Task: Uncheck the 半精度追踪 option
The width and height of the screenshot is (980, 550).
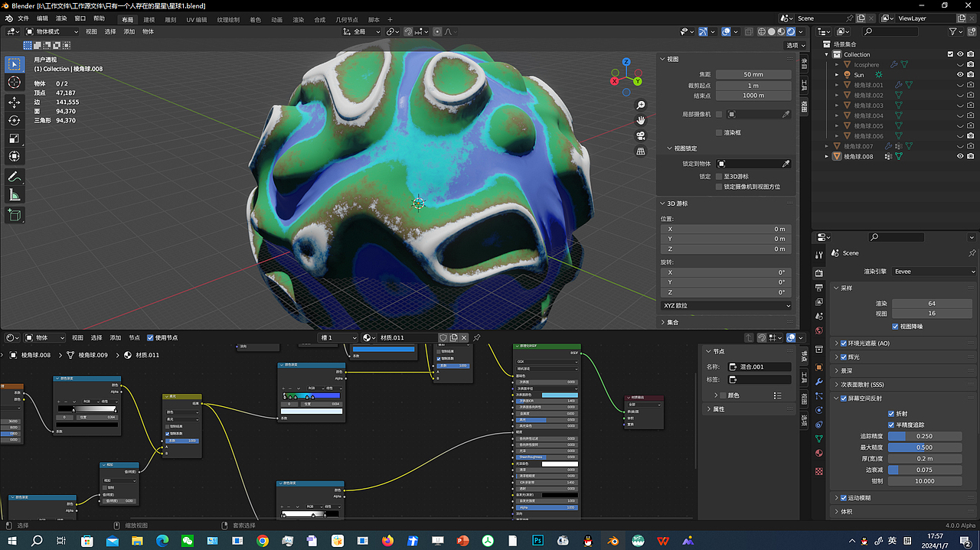Action: [x=891, y=425]
